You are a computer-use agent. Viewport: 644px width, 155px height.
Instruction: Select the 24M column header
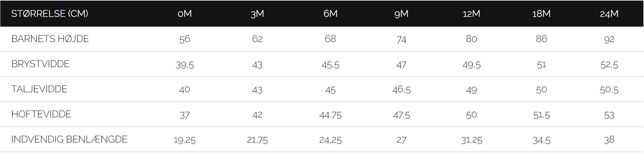[609, 14]
